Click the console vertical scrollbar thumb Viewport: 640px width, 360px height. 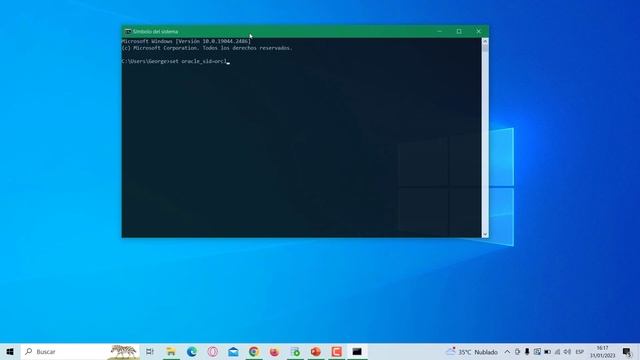click(485, 49)
